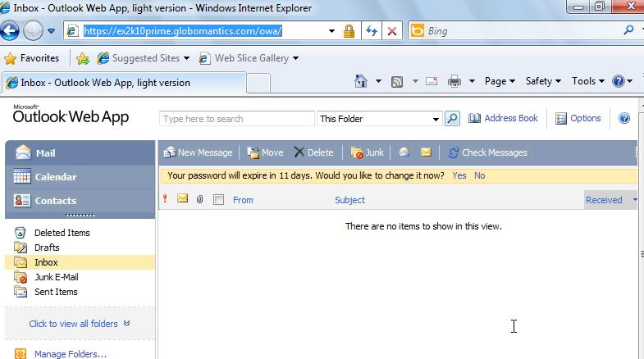Click Add to Favorites Bar icon
The width and height of the screenshot is (644, 359).
click(x=83, y=59)
